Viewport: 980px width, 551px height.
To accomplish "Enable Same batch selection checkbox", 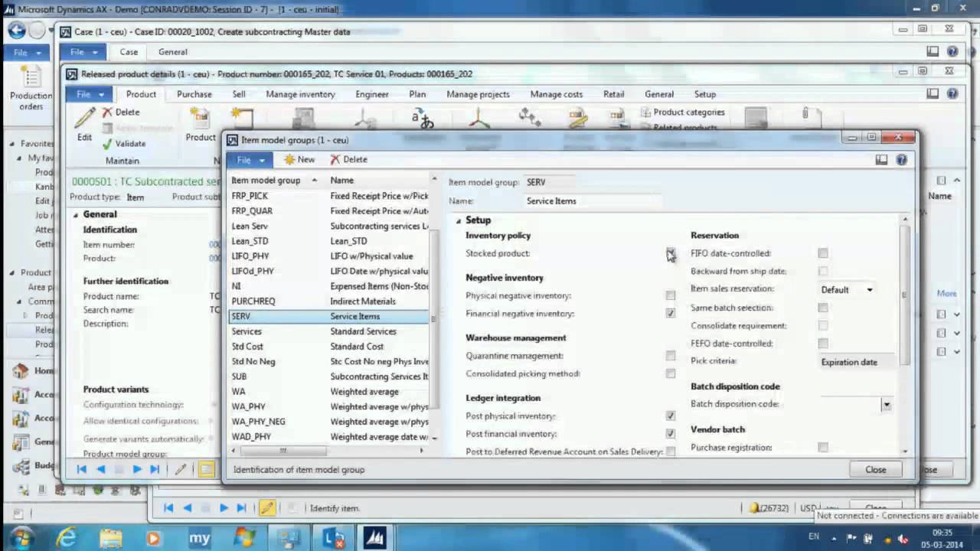I will [823, 308].
